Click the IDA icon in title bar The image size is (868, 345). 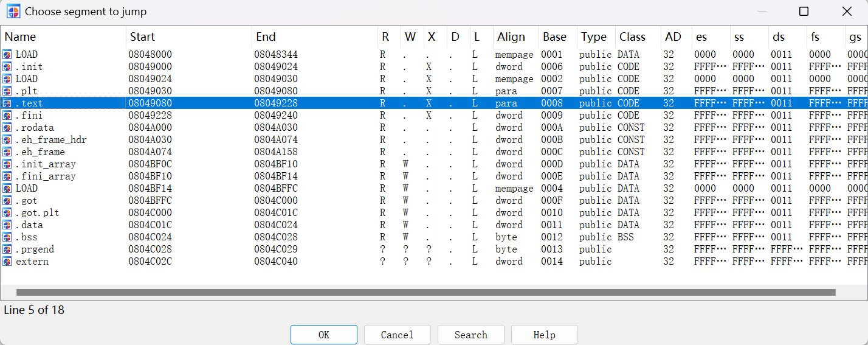coord(13,11)
